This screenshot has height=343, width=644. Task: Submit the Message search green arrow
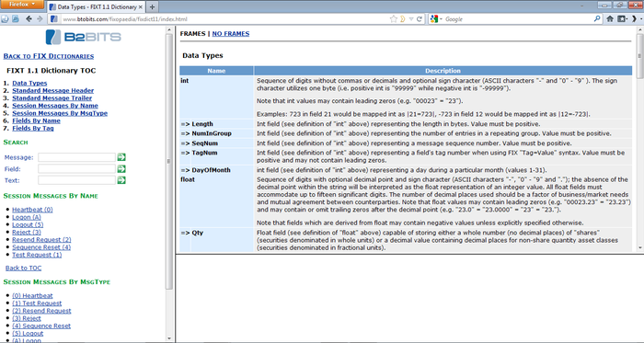pos(121,157)
